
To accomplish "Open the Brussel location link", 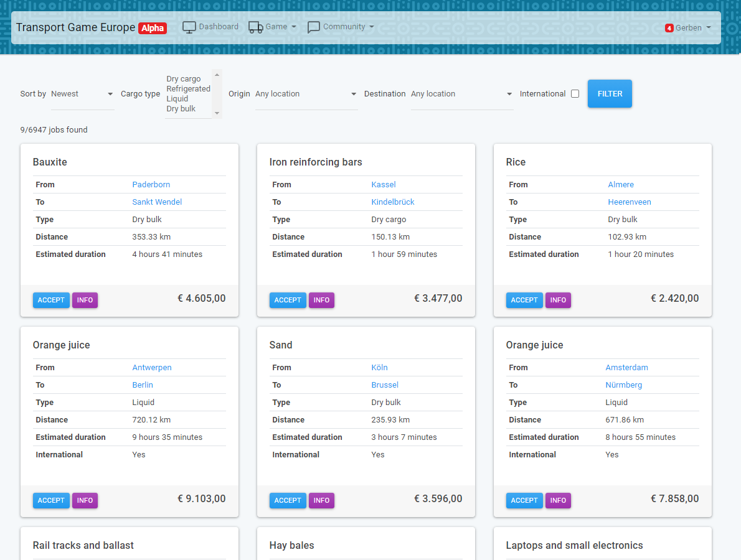I will (x=385, y=385).
